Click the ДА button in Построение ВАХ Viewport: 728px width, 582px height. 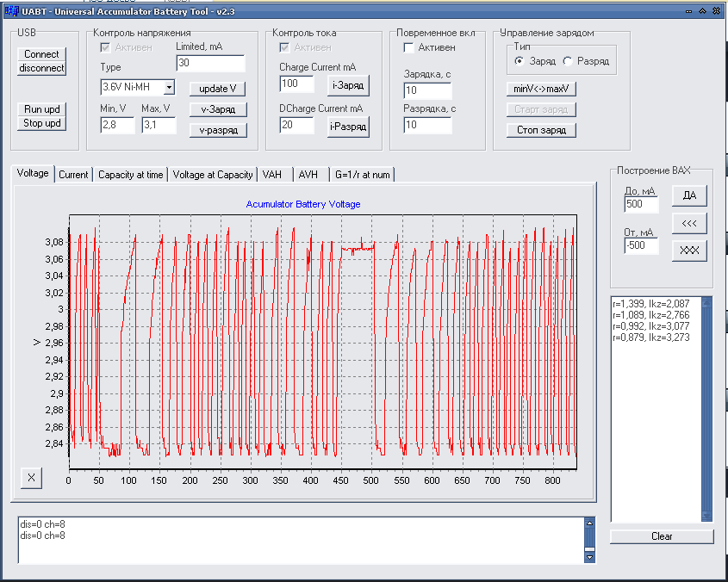tap(689, 195)
